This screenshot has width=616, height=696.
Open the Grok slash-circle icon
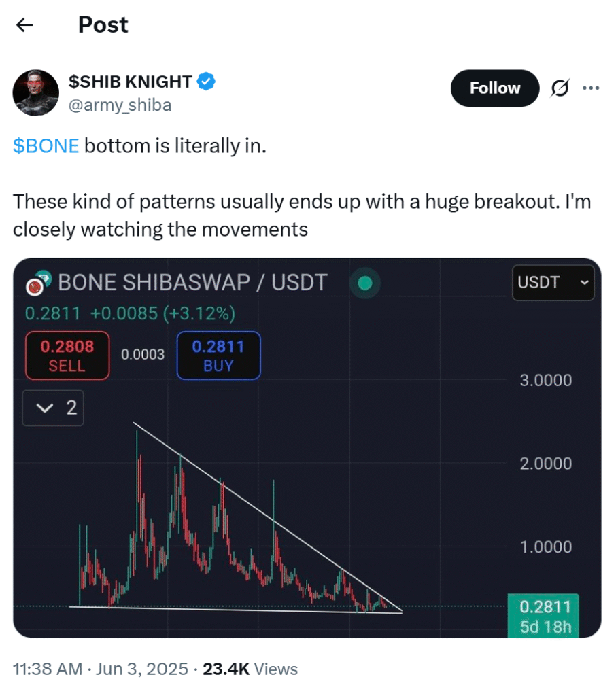click(560, 88)
